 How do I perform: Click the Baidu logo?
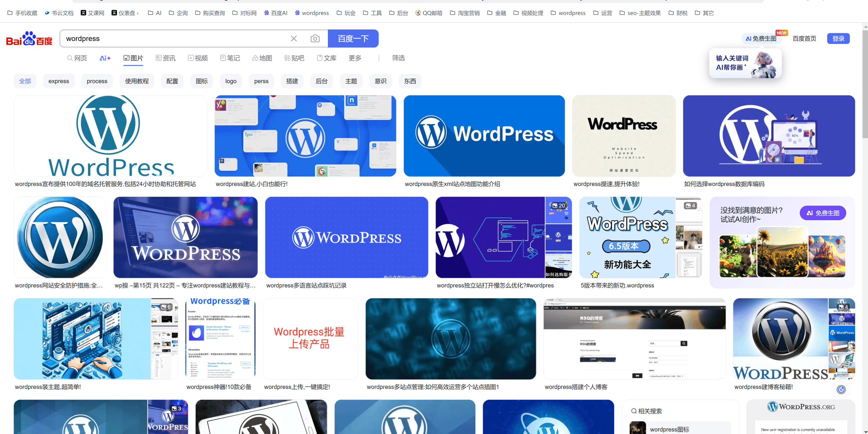[29, 39]
